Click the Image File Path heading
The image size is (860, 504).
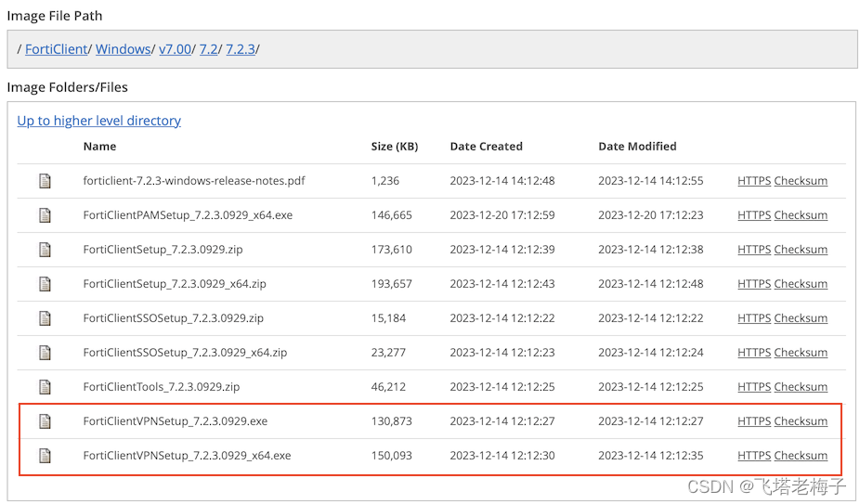[54, 16]
